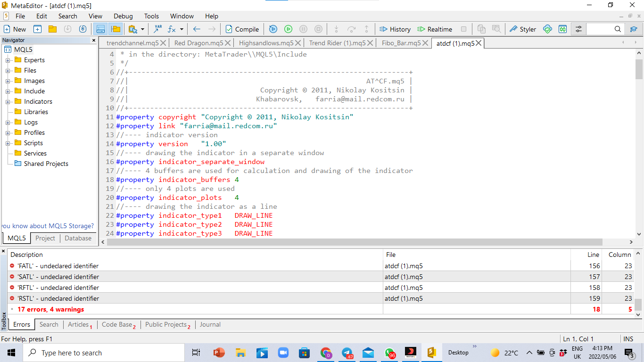Expand the Include folder in Navigator
This screenshot has width=644, height=362.
8,91
